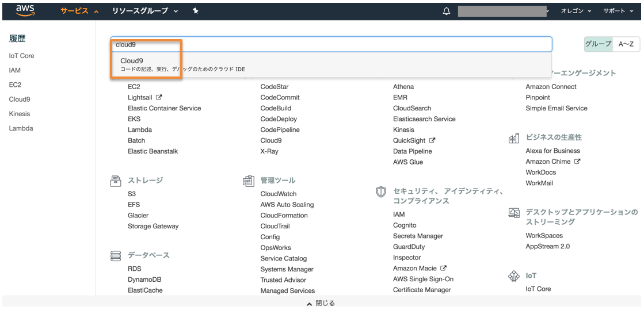
Task: Click the cloud9 search input field
Action: point(331,44)
